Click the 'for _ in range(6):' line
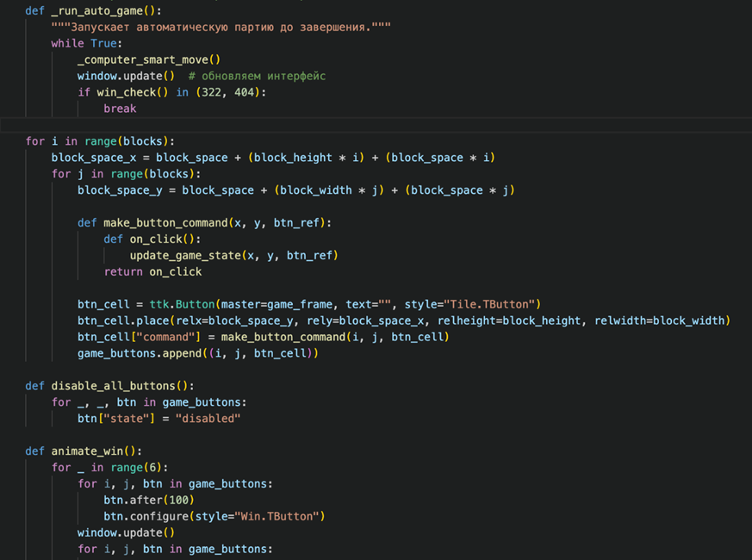This screenshot has height=560, width=752. pos(109,468)
